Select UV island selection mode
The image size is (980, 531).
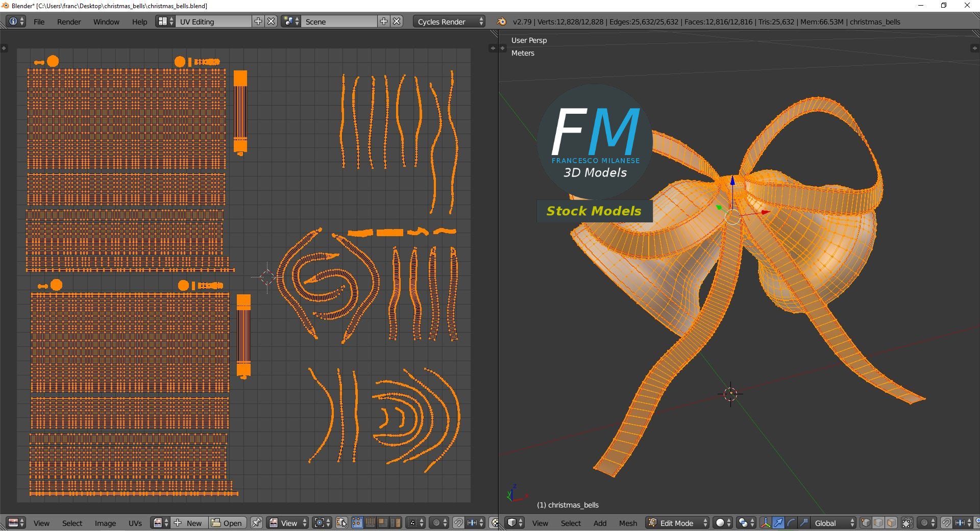tap(395, 523)
